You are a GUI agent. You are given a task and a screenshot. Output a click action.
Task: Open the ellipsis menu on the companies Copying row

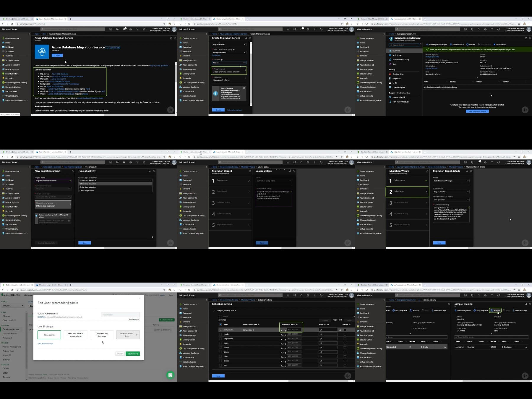pyautogui.click(x=526, y=347)
